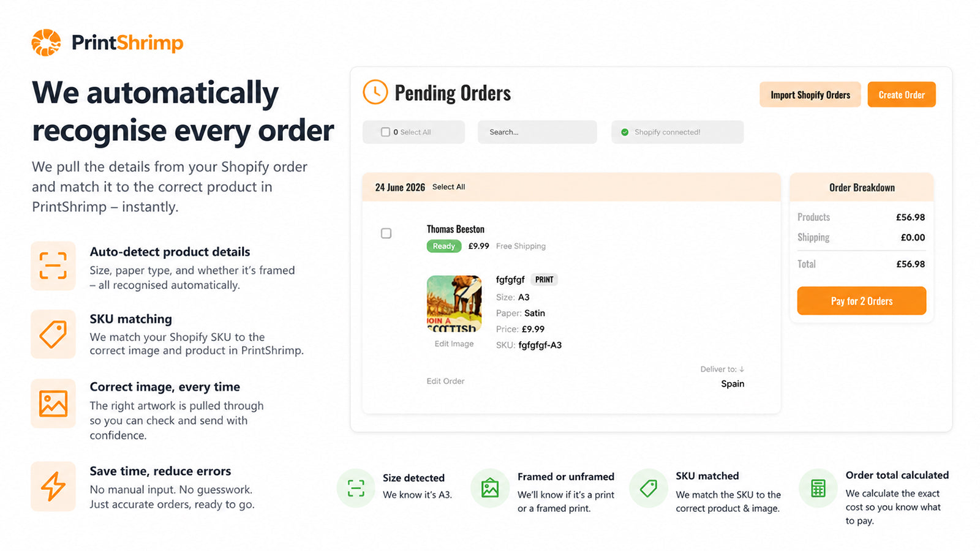Click the Pending Orders clock icon
980x551 pixels.
(x=375, y=92)
